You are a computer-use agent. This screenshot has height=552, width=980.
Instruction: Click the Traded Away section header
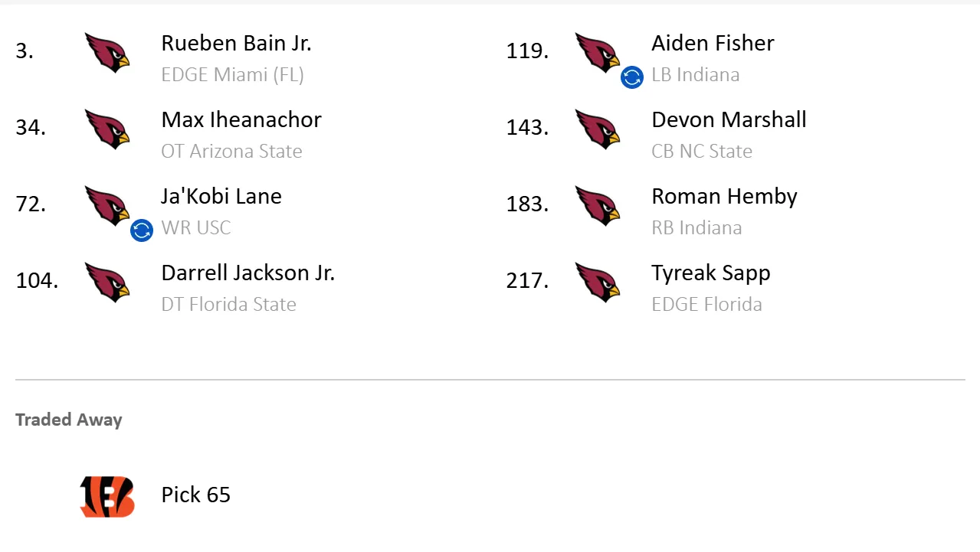tap(68, 420)
